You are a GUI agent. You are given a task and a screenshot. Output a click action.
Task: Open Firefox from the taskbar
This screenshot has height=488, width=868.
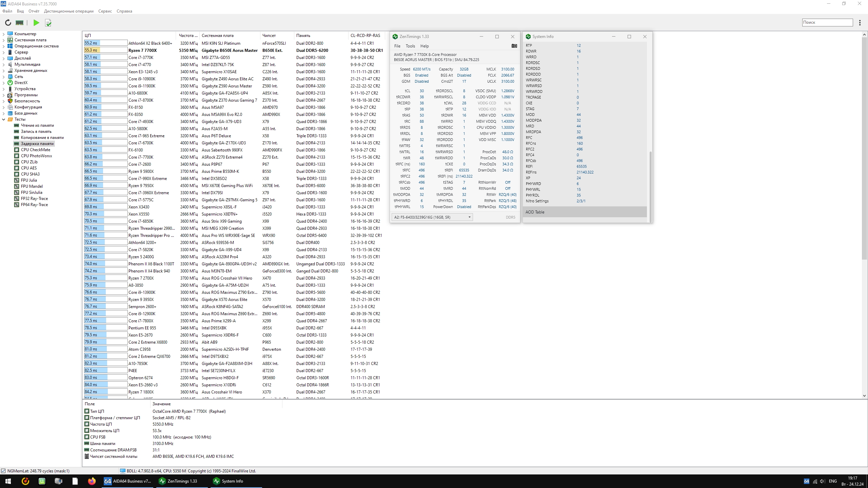point(92,481)
